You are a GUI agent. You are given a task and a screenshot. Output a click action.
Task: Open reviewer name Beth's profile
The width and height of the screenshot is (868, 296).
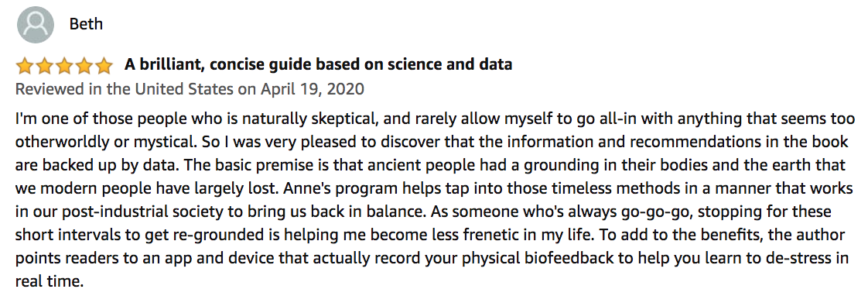tap(86, 24)
